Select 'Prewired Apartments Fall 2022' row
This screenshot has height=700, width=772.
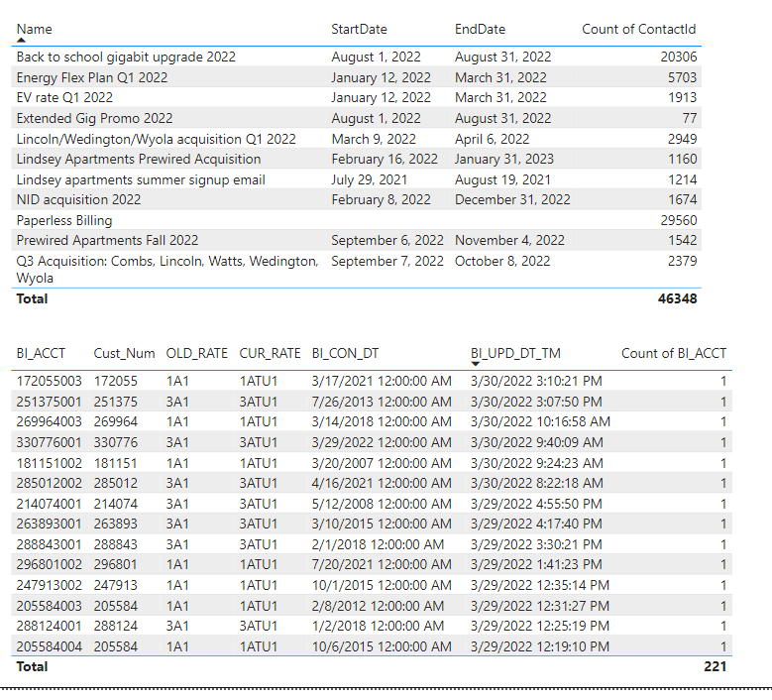click(357, 240)
